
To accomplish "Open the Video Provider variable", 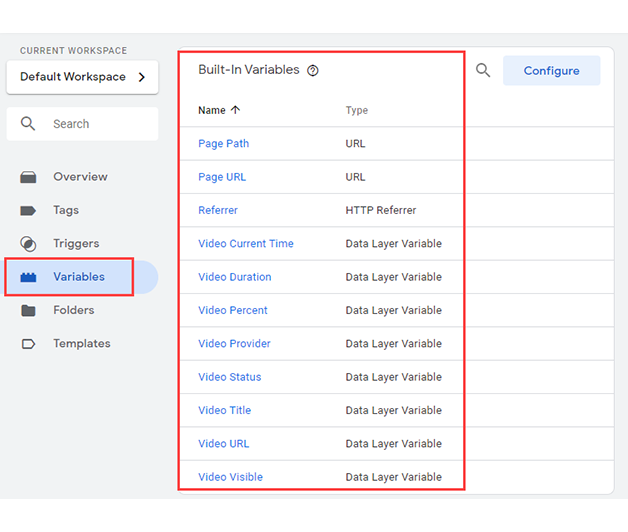I will click(x=234, y=344).
